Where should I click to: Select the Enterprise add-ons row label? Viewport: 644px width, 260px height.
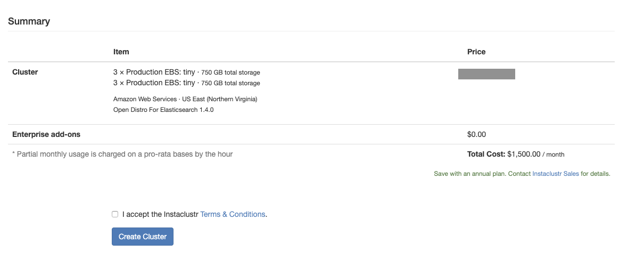tap(46, 134)
